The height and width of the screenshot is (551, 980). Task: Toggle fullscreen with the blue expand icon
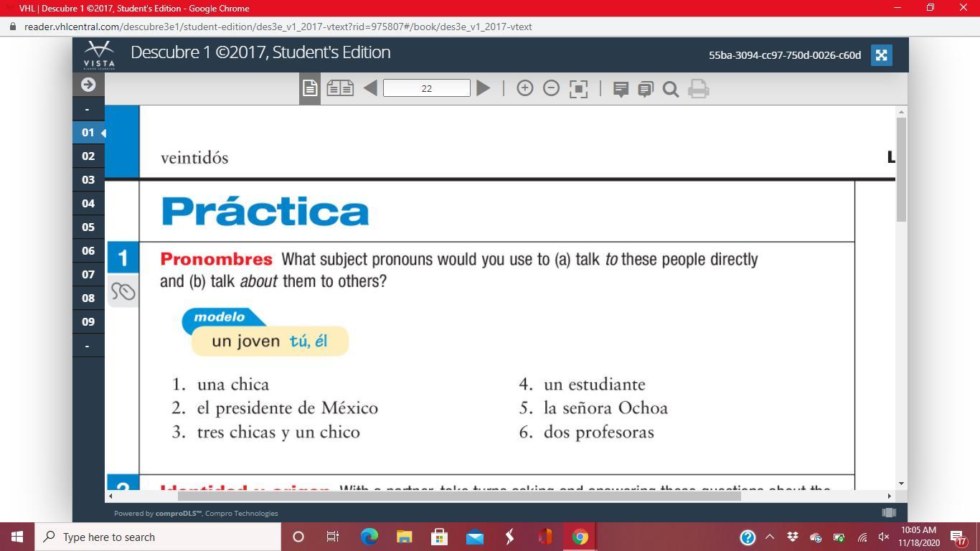pos(882,55)
